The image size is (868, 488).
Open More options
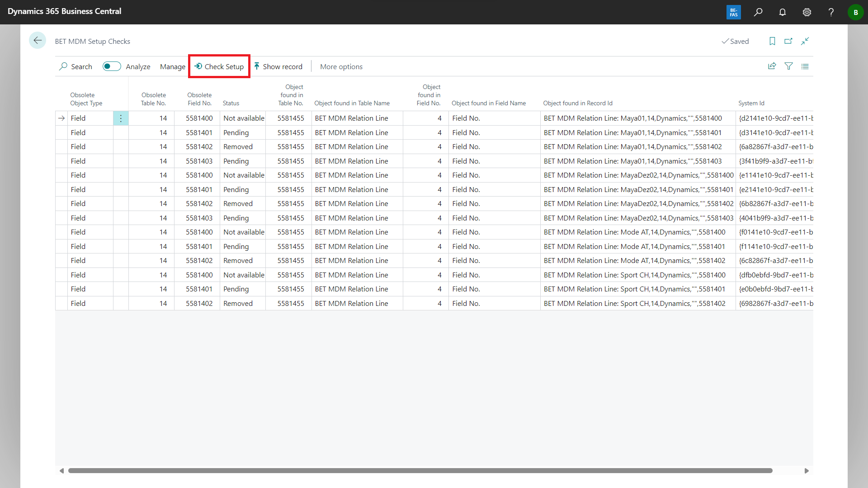click(x=341, y=66)
